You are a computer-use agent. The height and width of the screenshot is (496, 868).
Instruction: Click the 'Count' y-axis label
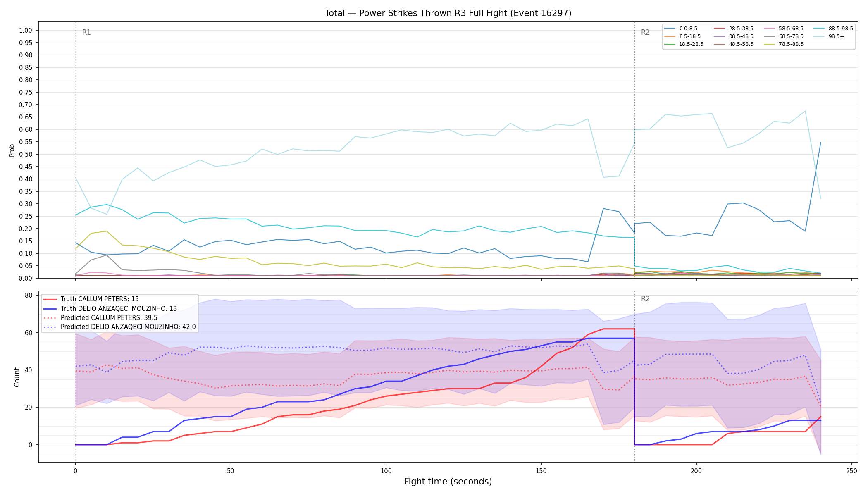click(x=17, y=377)
